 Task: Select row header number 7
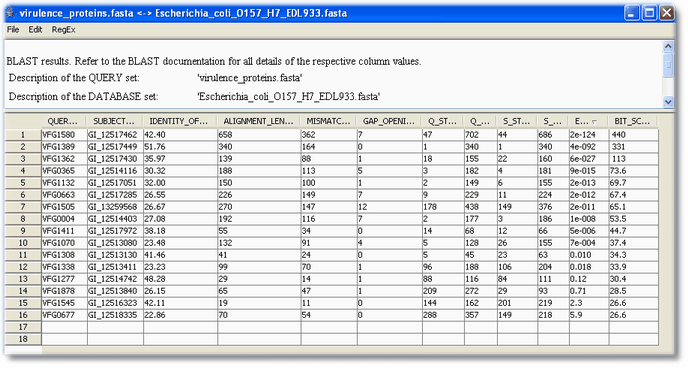(x=23, y=207)
